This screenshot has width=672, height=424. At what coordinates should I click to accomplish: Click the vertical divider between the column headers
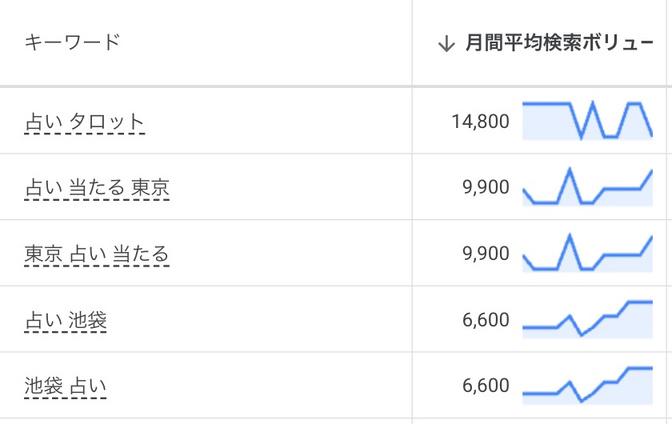pyautogui.click(x=412, y=43)
